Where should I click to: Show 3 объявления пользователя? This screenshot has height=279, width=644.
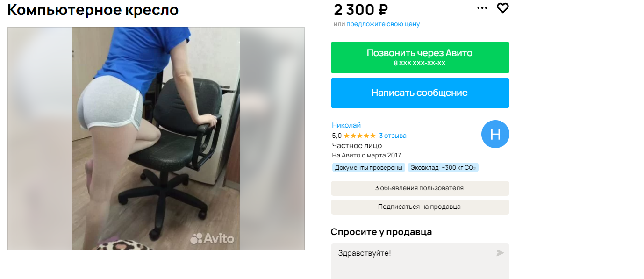[420, 188]
